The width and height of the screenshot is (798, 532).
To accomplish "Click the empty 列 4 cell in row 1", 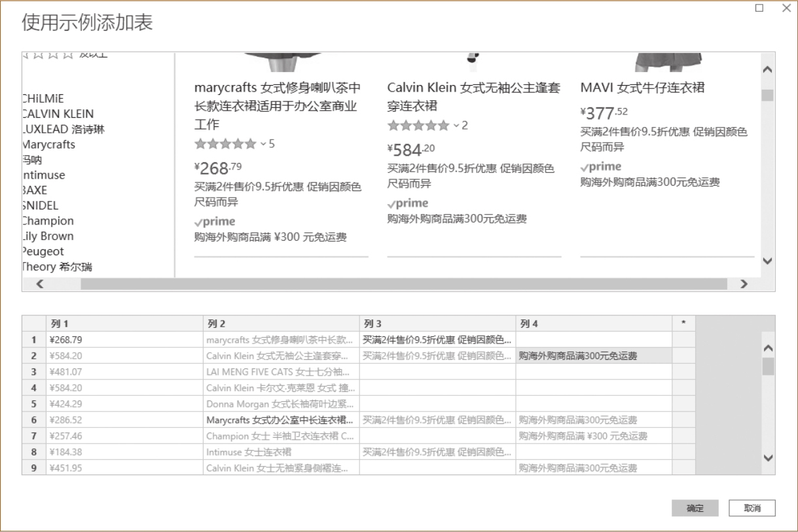I will tap(594, 340).
